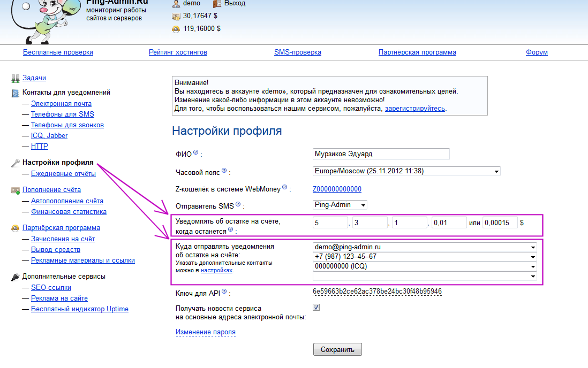
Task: Go to the Форум navigation item
Action: click(x=536, y=52)
